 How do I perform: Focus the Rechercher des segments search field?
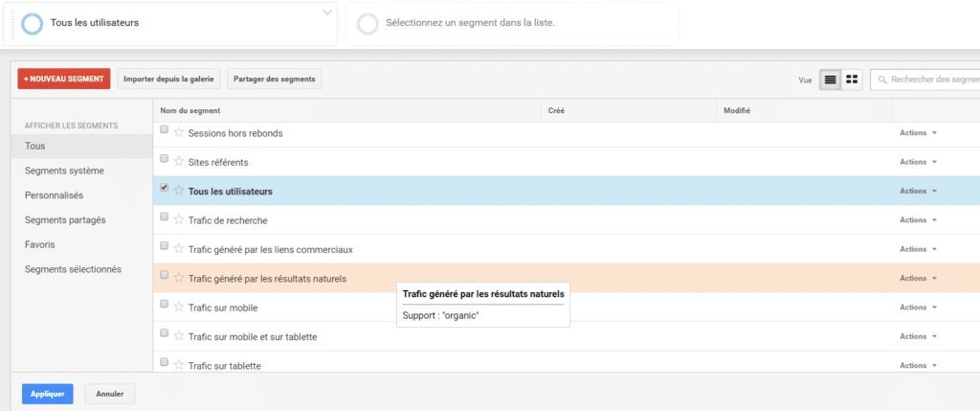click(x=925, y=80)
